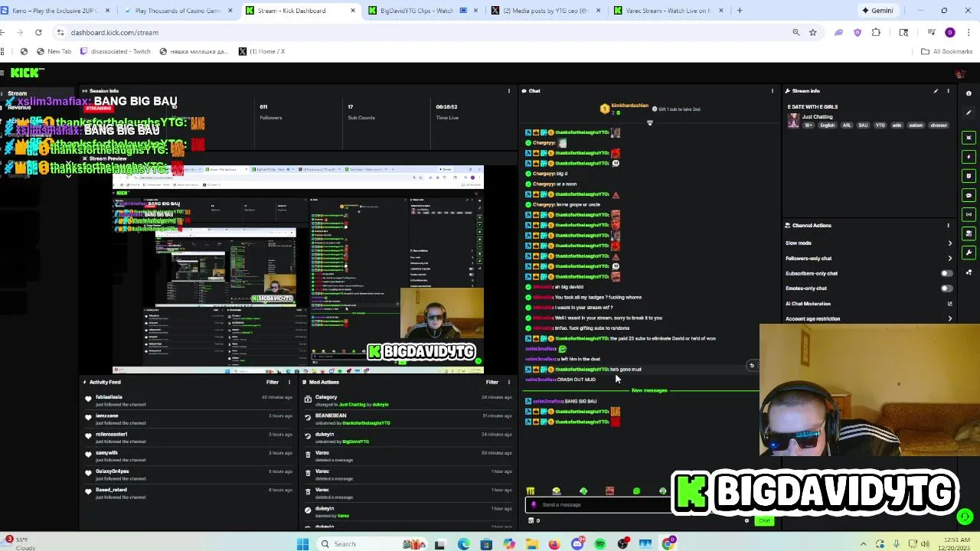Insert the YTG emote
Screen dimensions: 980x551
pos(531,491)
